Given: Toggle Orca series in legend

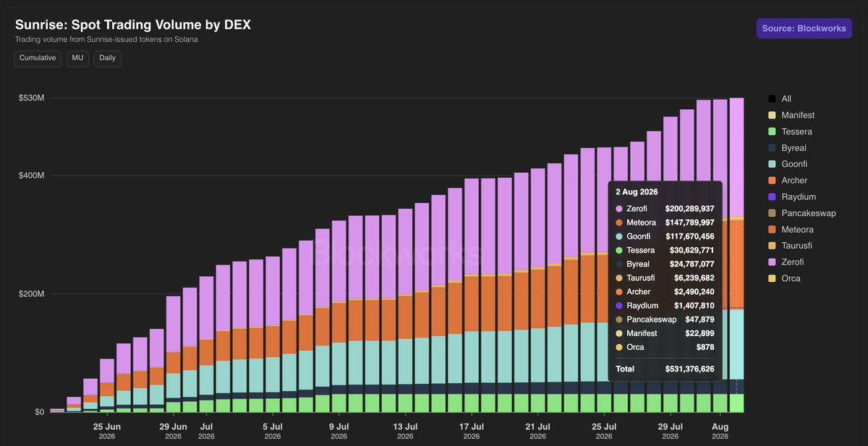Looking at the screenshot, I should (784, 278).
